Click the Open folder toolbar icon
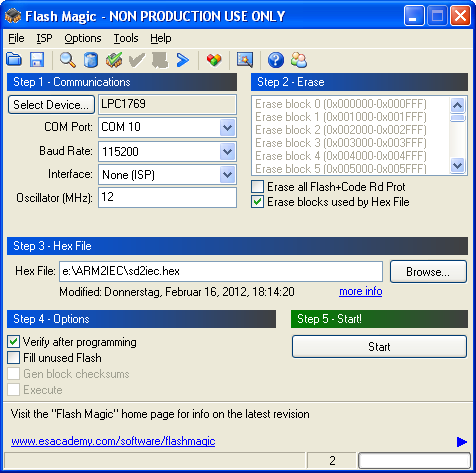476x473 pixels. (14, 60)
